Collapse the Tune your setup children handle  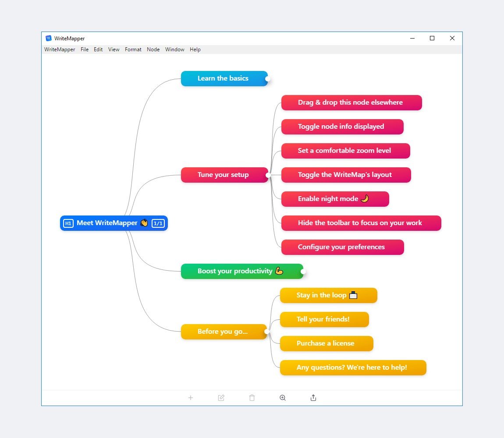click(268, 175)
